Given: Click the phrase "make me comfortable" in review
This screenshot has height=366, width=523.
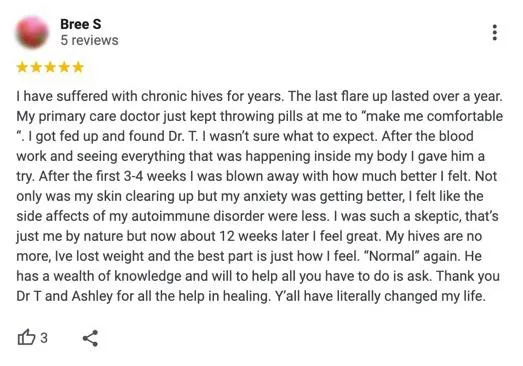Looking at the screenshot, I should (432, 116).
